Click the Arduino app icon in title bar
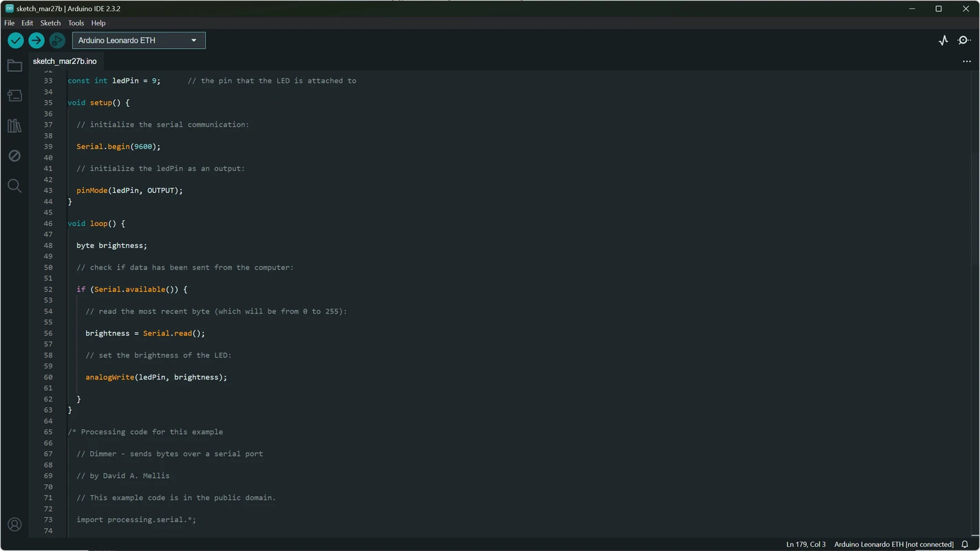The image size is (980, 551). tap(9, 9)
